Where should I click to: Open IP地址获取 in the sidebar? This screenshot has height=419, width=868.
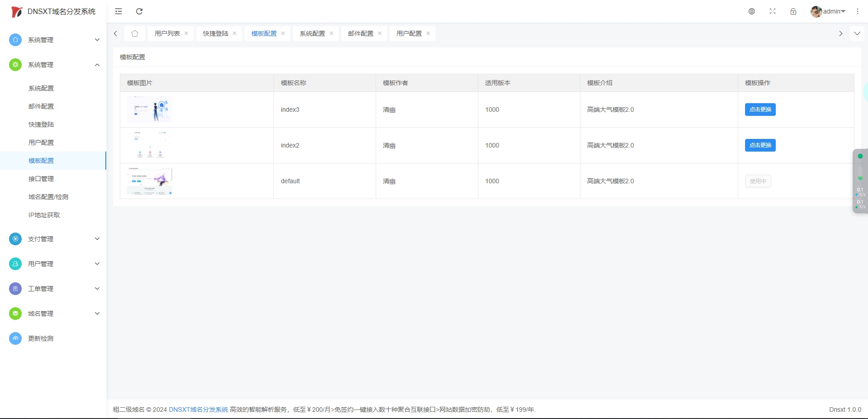tap(53, 215)
